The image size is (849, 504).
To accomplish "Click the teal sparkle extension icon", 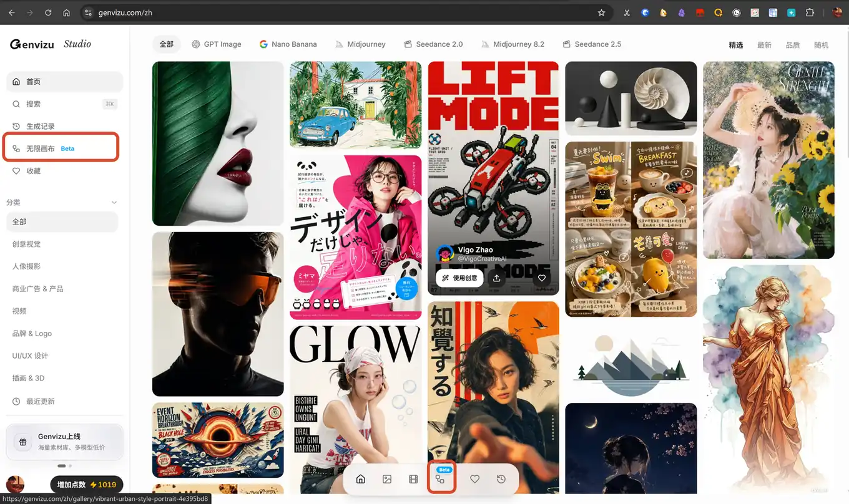I will tap(792, 12).
